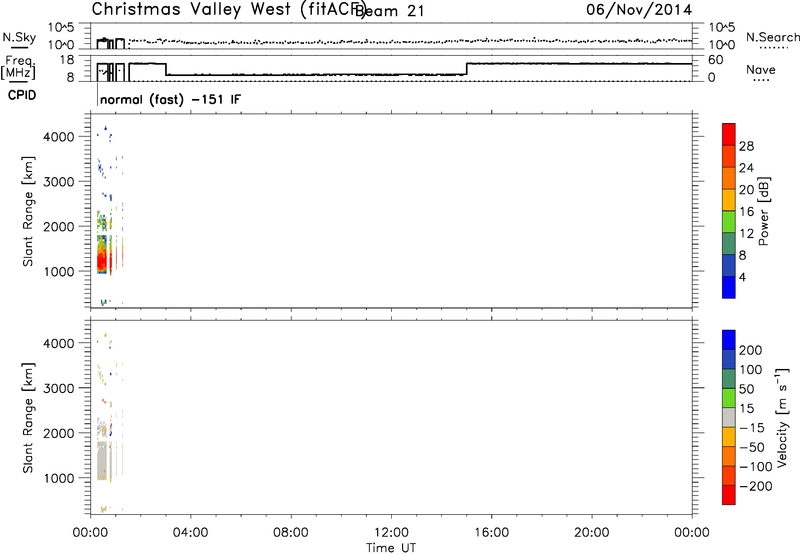800x554 pixels.
Task: Click the date '06/Nov/2014'
Action: (x=639, y=10)
